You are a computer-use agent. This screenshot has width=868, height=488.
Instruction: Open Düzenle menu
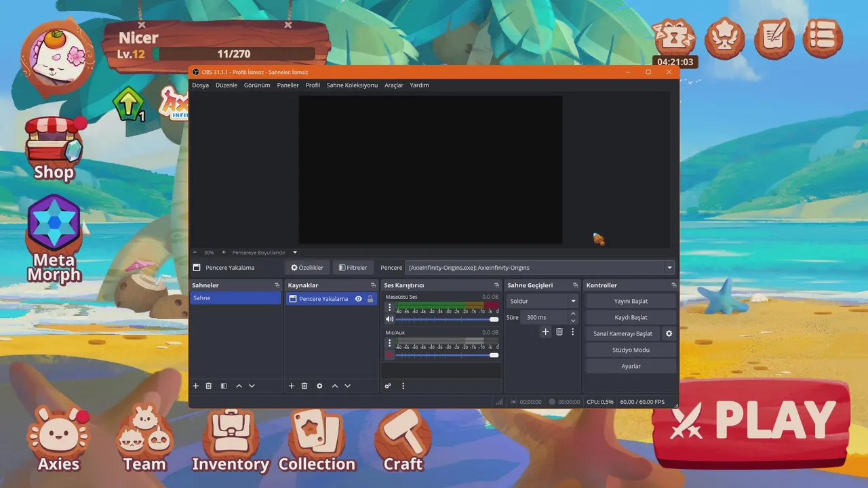pyautogui.click(x=226, y=85)
